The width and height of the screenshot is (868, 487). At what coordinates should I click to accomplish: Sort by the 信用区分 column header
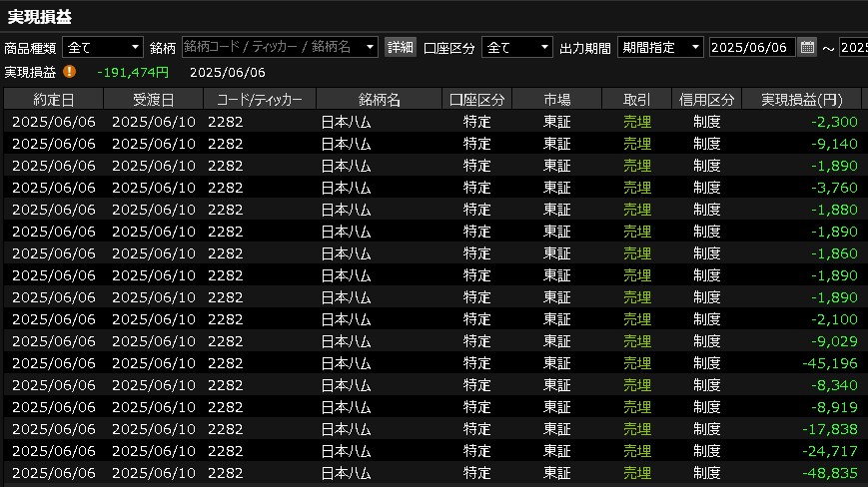tap(706, 100)
